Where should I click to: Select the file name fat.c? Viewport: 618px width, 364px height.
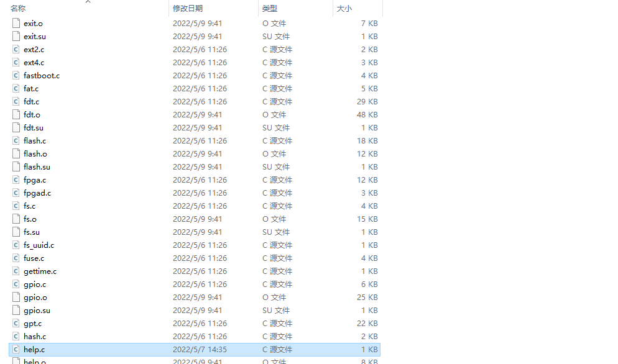tap(31, 88)
